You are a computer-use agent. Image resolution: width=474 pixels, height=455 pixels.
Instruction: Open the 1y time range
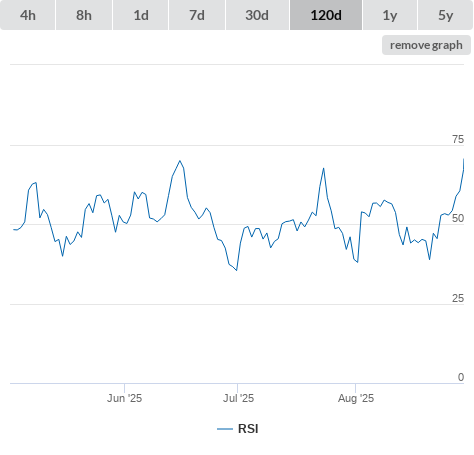pyautogui.click(x=390, y=15)
